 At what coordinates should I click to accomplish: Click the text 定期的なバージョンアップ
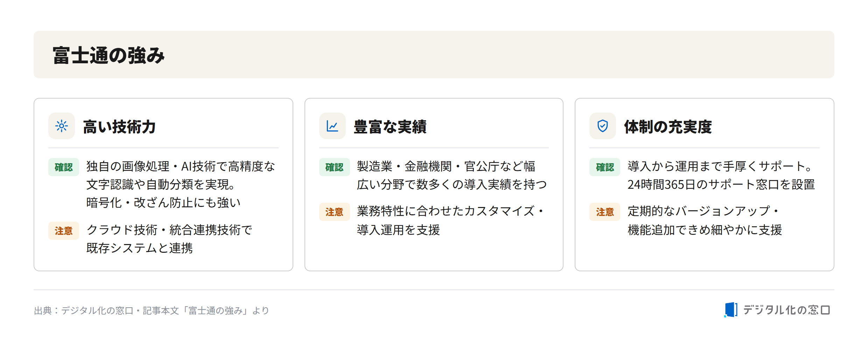699,211
